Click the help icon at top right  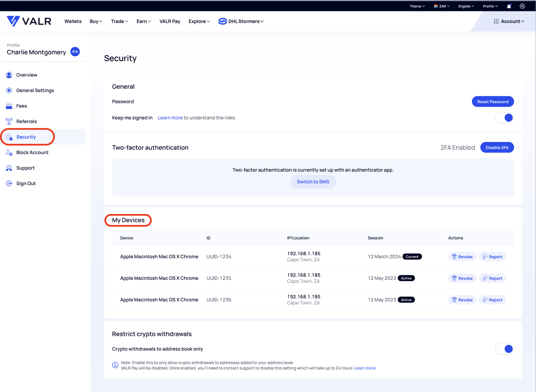point(522,6)
